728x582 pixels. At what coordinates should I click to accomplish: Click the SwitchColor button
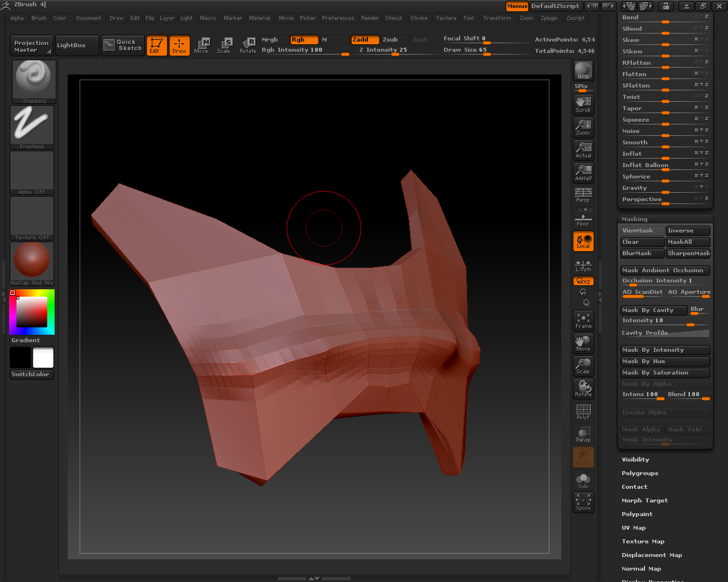(x=32, y=374)
